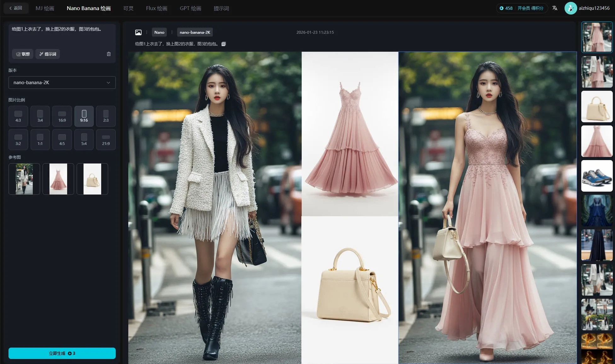Switch to the MJ 绘画 tab
The image size is (615, 364).
(x=45, y=9)
